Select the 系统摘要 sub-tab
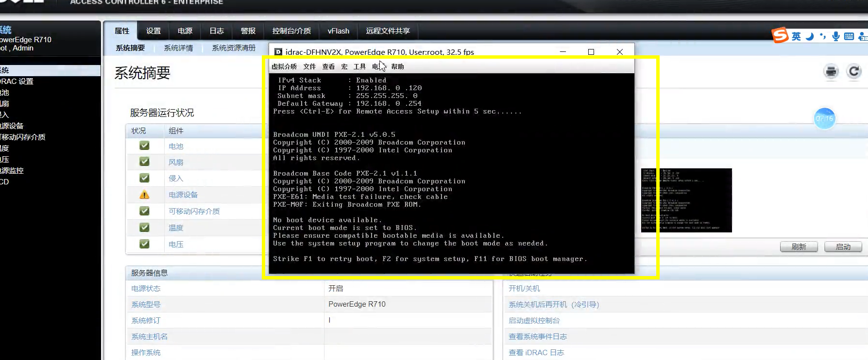The width and height of the screenshot is (868, 360). 130,48
